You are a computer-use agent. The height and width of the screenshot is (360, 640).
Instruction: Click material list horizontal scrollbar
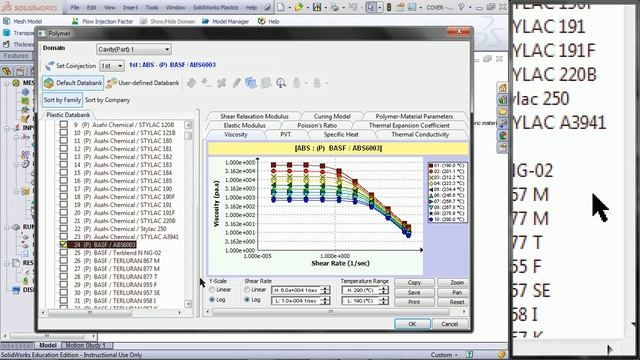click(x=111, y=313)
